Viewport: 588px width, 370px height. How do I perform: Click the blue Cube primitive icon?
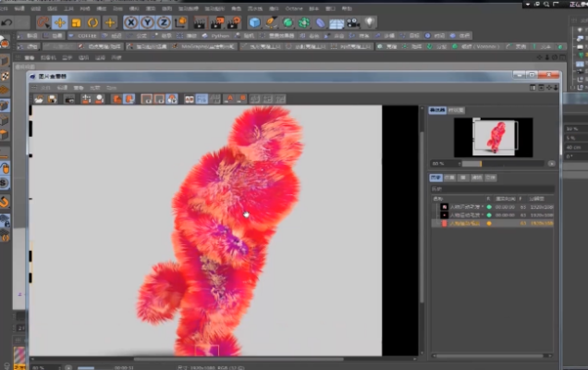point(254,22)
